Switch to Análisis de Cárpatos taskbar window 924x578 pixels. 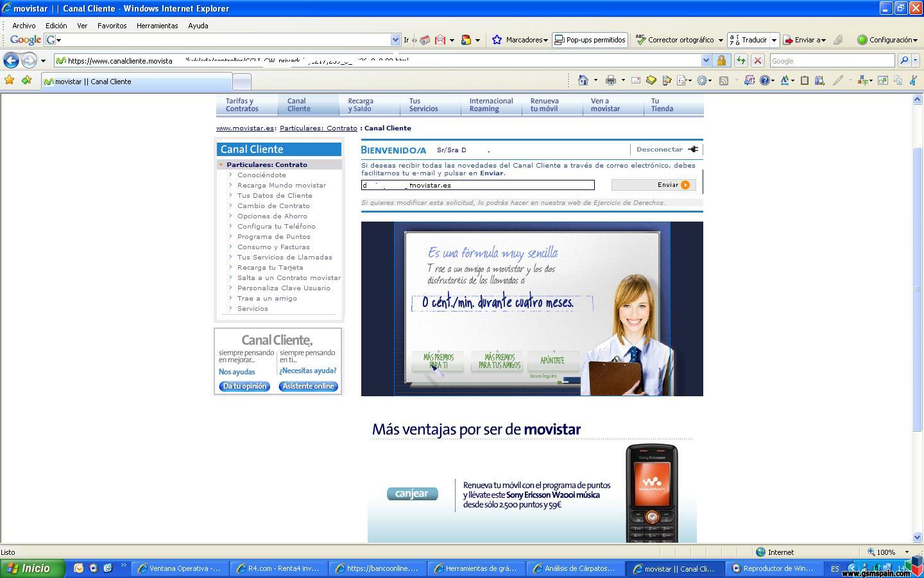click(x=576, y=568)
